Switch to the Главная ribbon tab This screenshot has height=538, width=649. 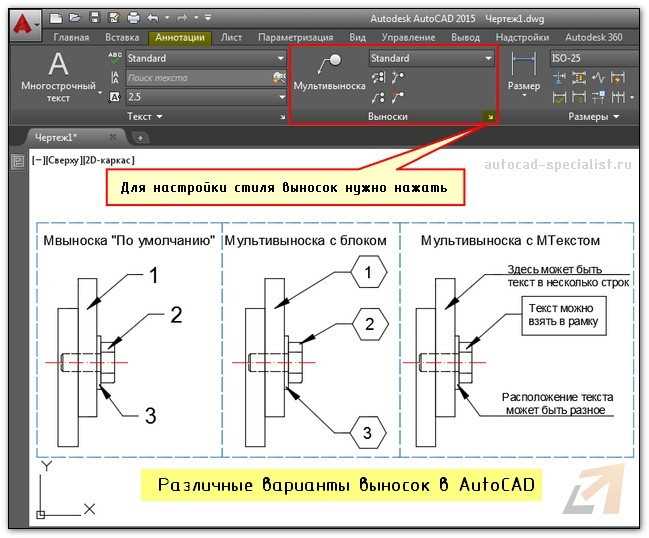(x=71, y=37)
